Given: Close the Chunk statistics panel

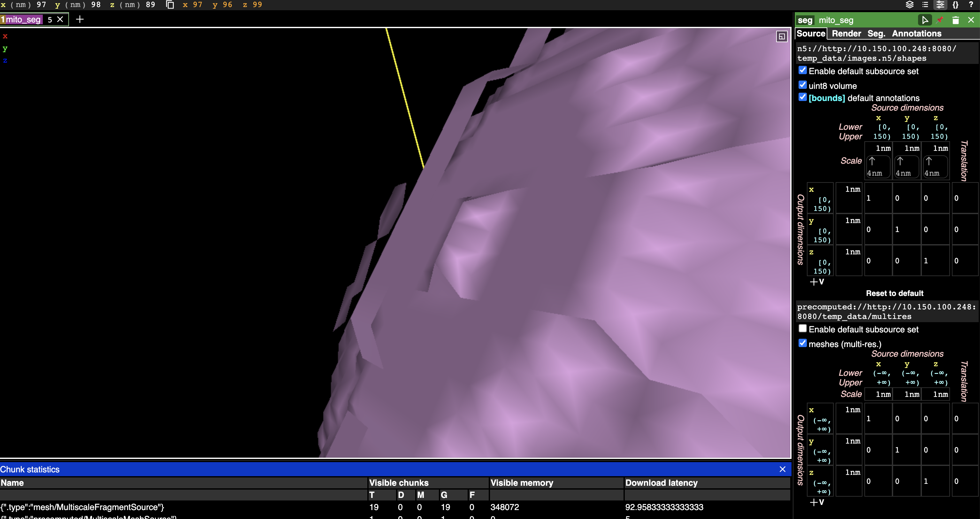Looking at the screenshot, I should (x=783, y=469).
